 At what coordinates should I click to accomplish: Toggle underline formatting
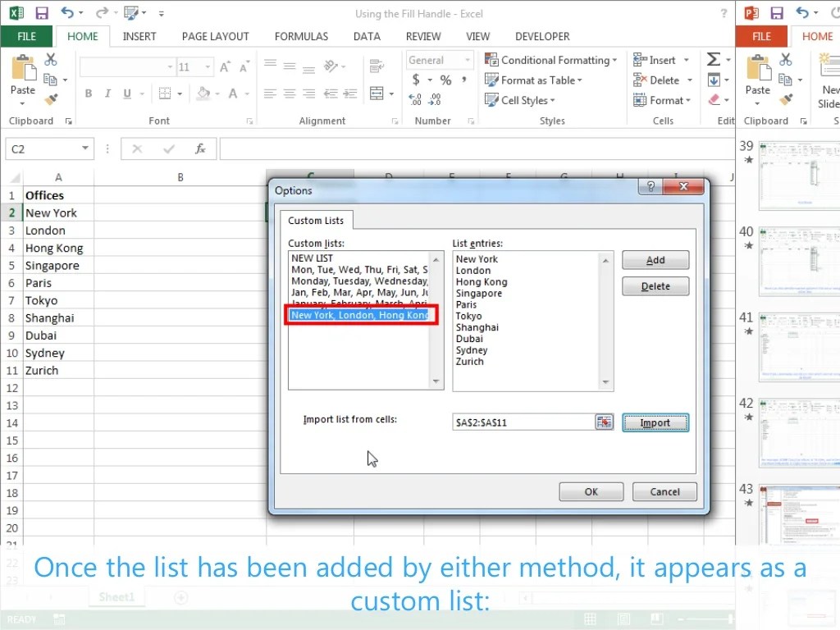click(x=126, y=94)
